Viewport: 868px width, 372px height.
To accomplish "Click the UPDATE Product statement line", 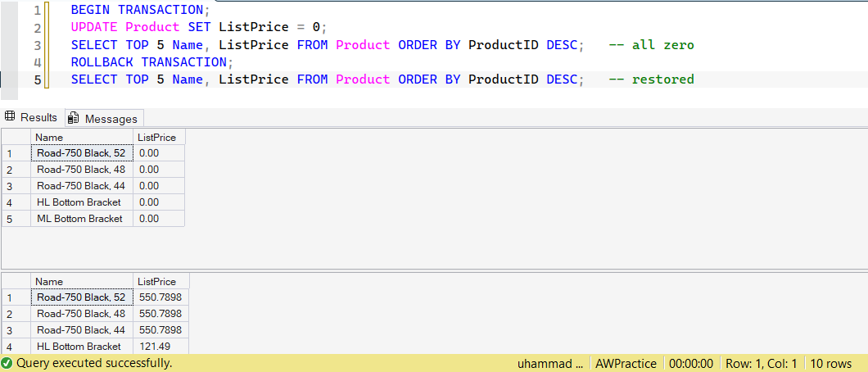I will pyautogui.click(x=199, y=26).
